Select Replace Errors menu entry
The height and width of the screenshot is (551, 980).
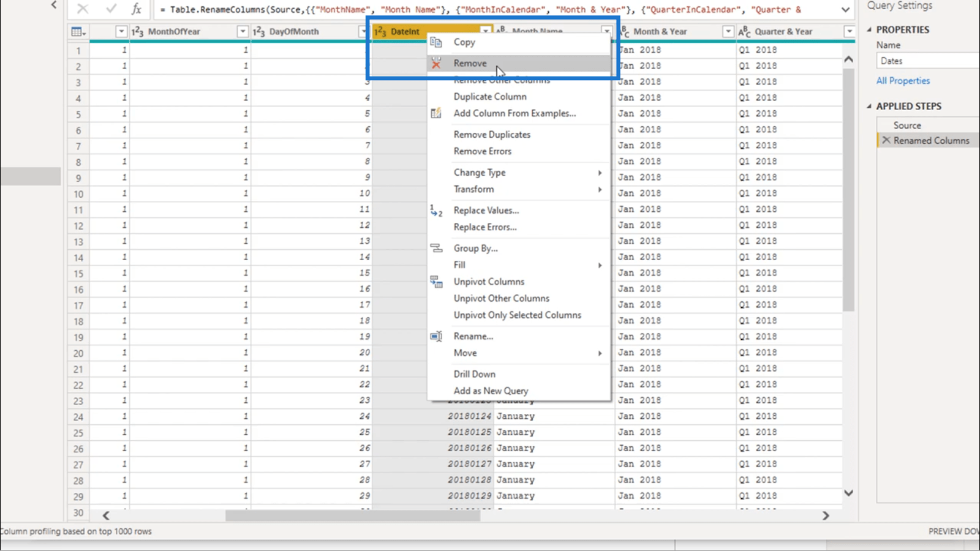485,227
